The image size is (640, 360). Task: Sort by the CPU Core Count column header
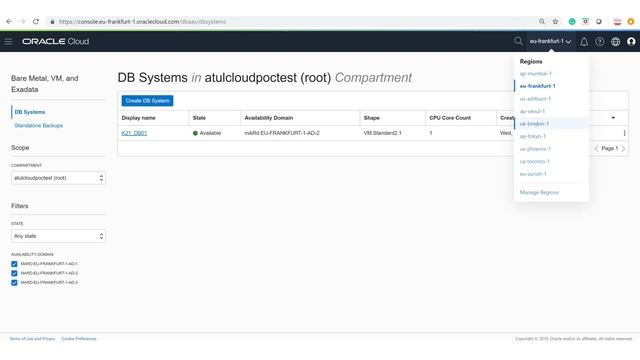point(450,118)
